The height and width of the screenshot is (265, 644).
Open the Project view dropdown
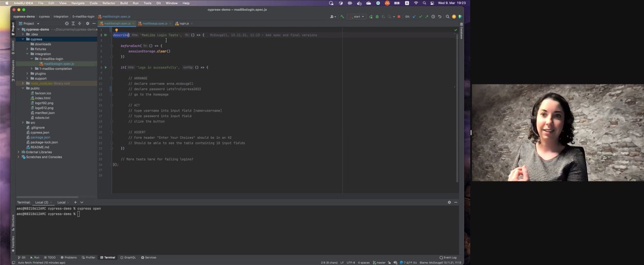pos(29,24)
